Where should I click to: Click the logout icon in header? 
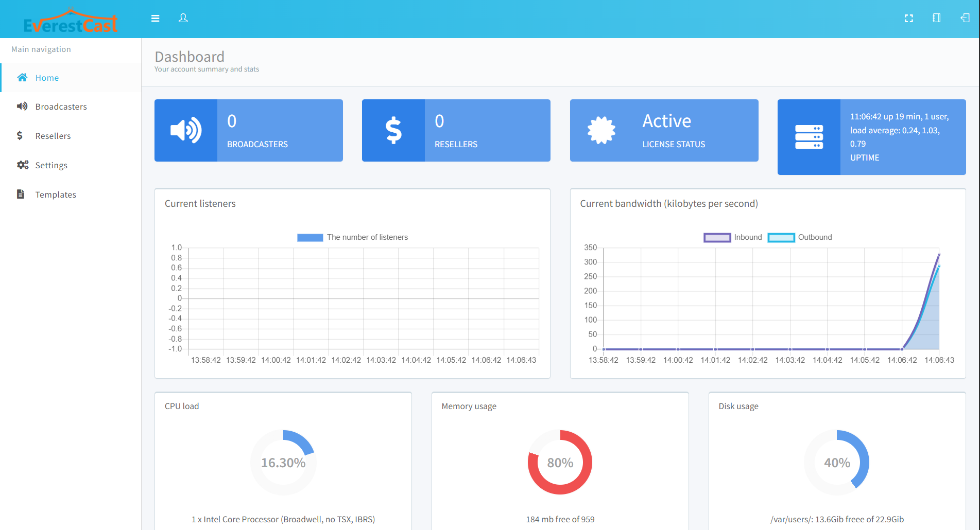pos(965,18)
